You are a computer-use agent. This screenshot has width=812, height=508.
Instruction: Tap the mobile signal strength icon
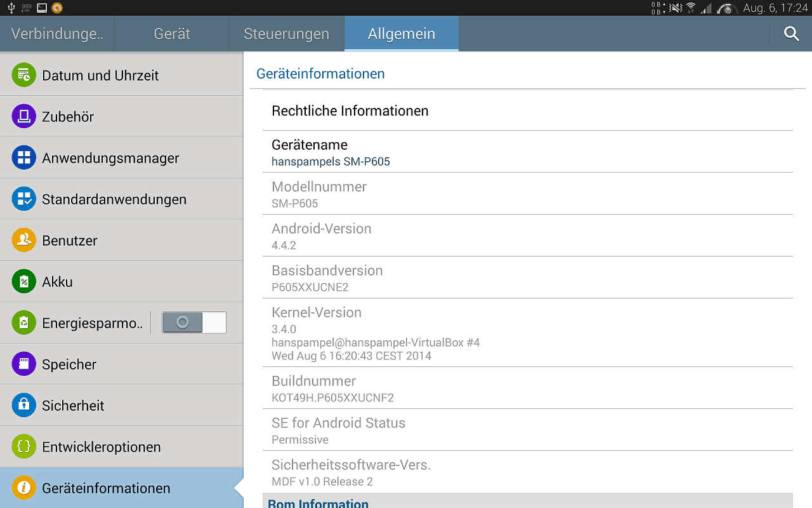(706, 8)
